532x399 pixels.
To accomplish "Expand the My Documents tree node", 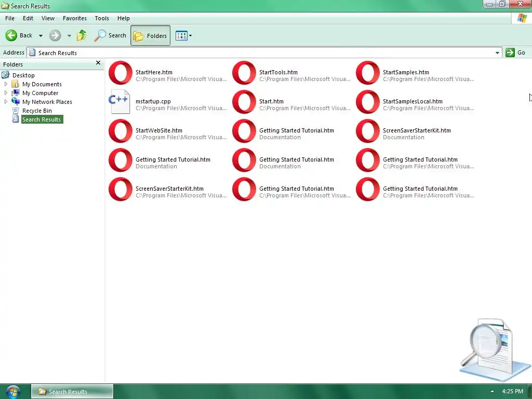I will (6, 84).
